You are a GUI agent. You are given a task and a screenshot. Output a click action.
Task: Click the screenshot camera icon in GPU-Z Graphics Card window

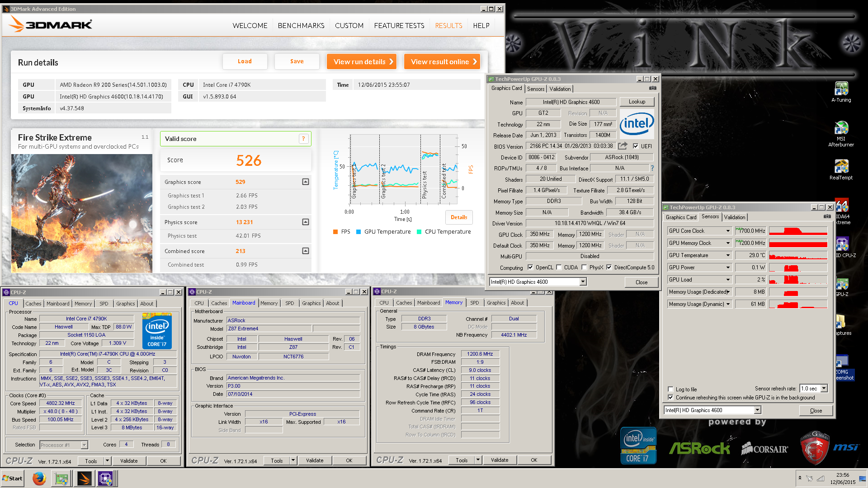tap(652, 88)
